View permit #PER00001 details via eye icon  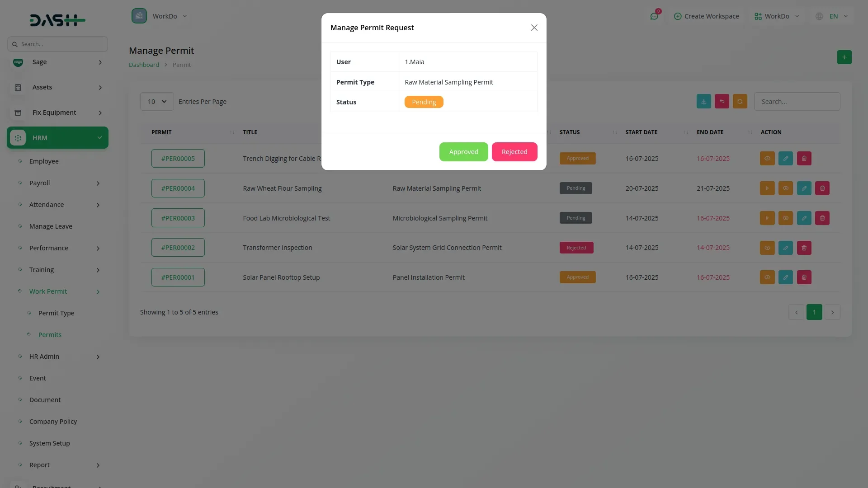point(767,277)
